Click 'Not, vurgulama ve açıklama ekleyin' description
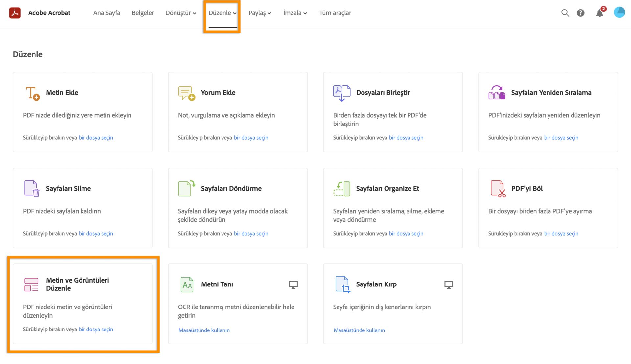Screen dimensions: 631x364 pyautogui.click(x=226, y=115)
